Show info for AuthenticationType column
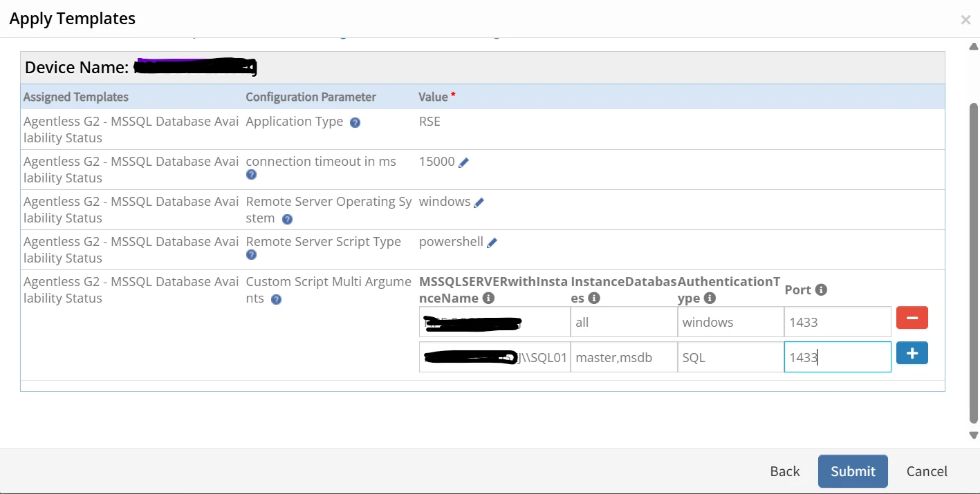Viewport: 980px width, 494px height. point(710,298)
